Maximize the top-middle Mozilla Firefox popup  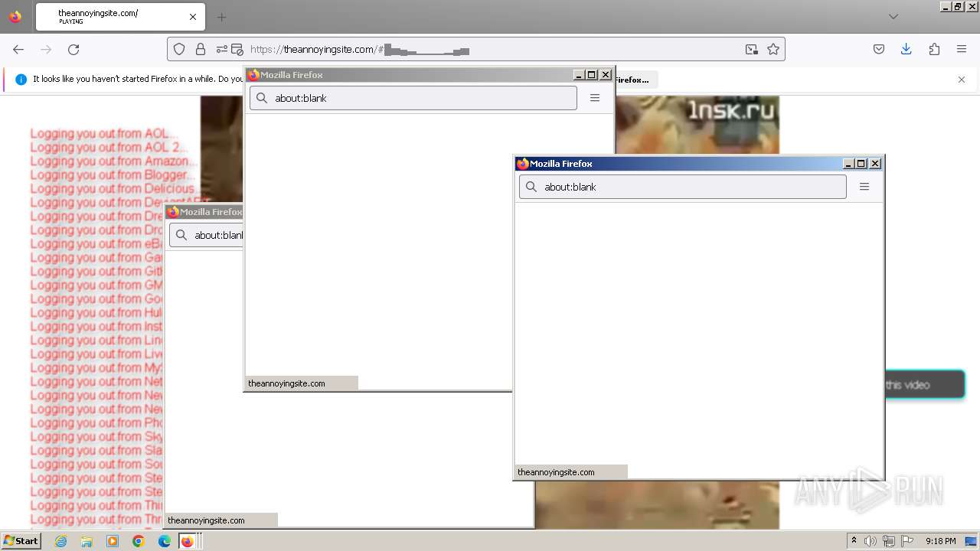[x=592, y=75]
